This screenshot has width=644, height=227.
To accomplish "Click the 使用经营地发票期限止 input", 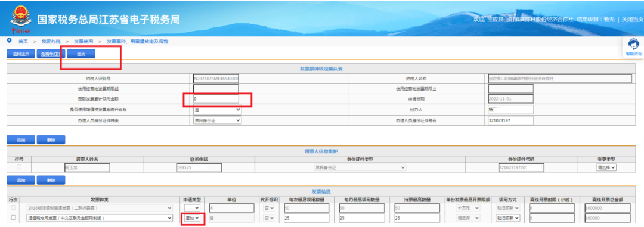I will (x=511, y=89).
